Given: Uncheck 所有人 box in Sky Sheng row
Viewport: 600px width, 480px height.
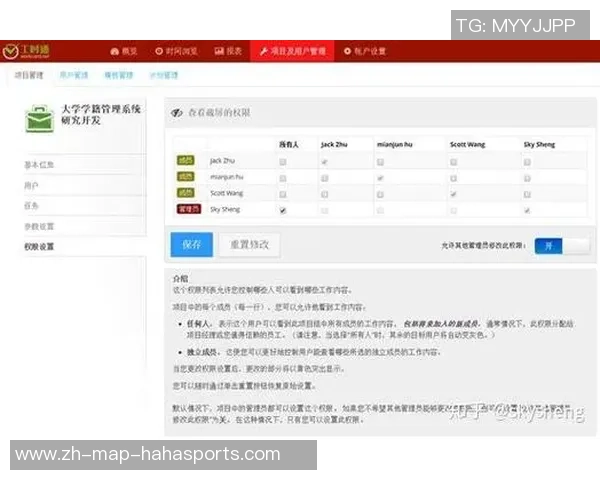Looking at the screenshot, I should 283,211.
